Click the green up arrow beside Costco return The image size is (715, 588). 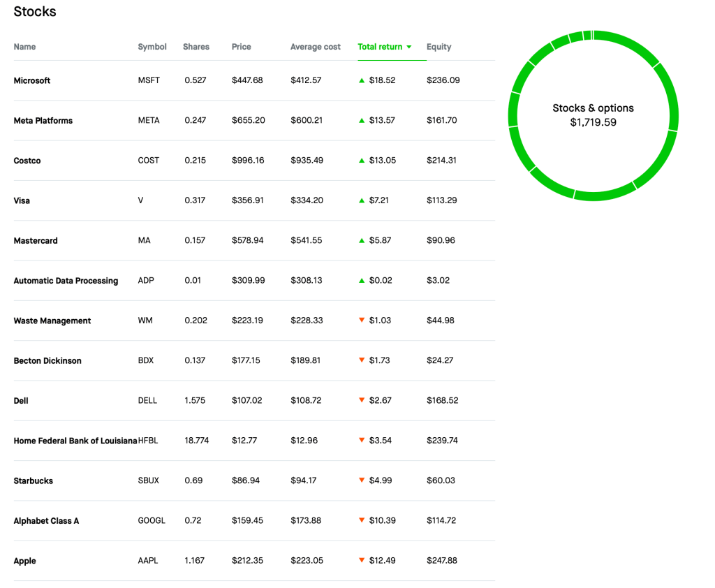click(x=362, y=161)
